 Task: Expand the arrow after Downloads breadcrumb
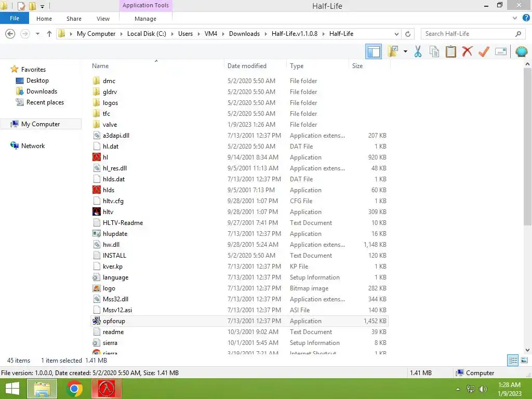265,34
